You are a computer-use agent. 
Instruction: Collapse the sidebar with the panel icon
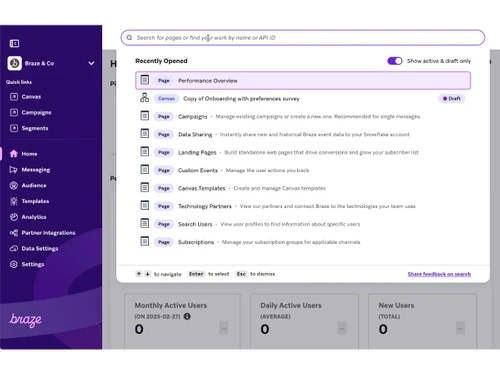pos(14,43)
